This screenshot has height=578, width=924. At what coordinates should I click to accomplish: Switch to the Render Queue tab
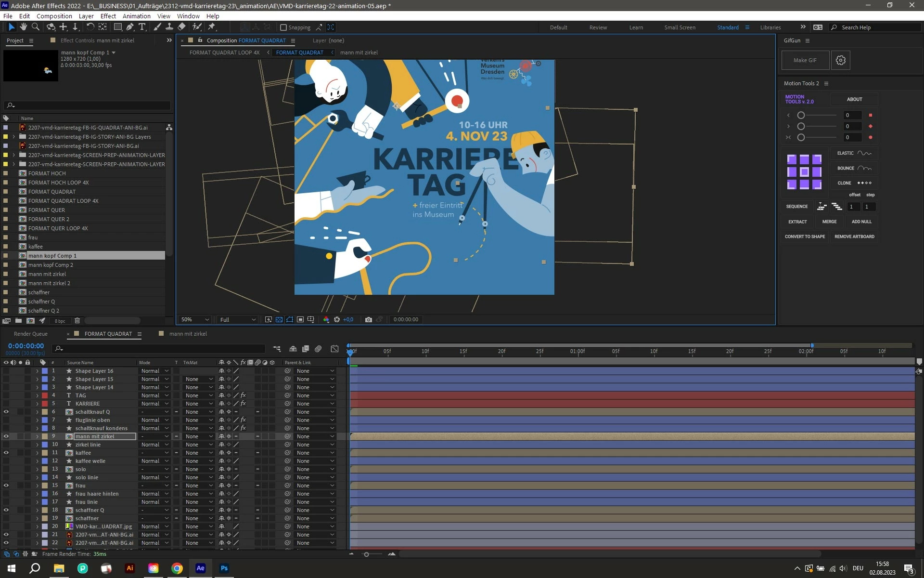[x=31, y=334]
